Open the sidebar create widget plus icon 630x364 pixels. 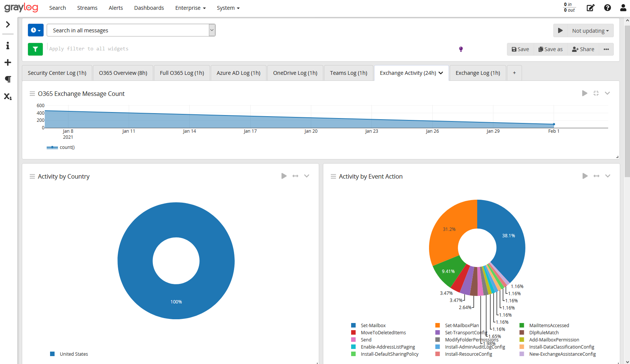[8, 62]
